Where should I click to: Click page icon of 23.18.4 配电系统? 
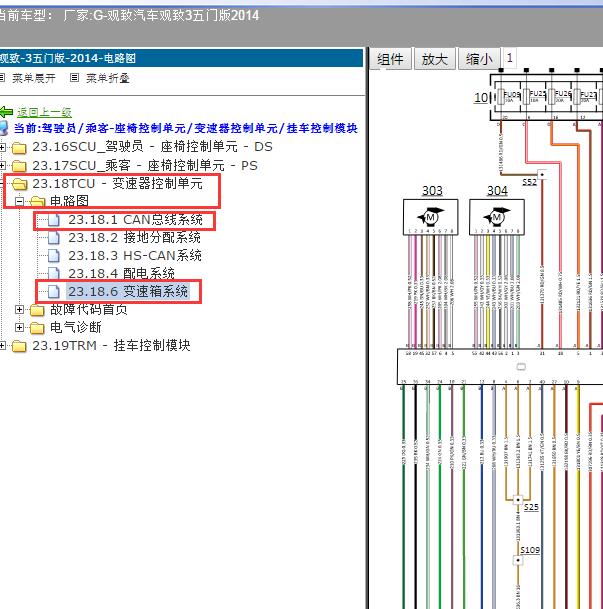tap(54, 274)
